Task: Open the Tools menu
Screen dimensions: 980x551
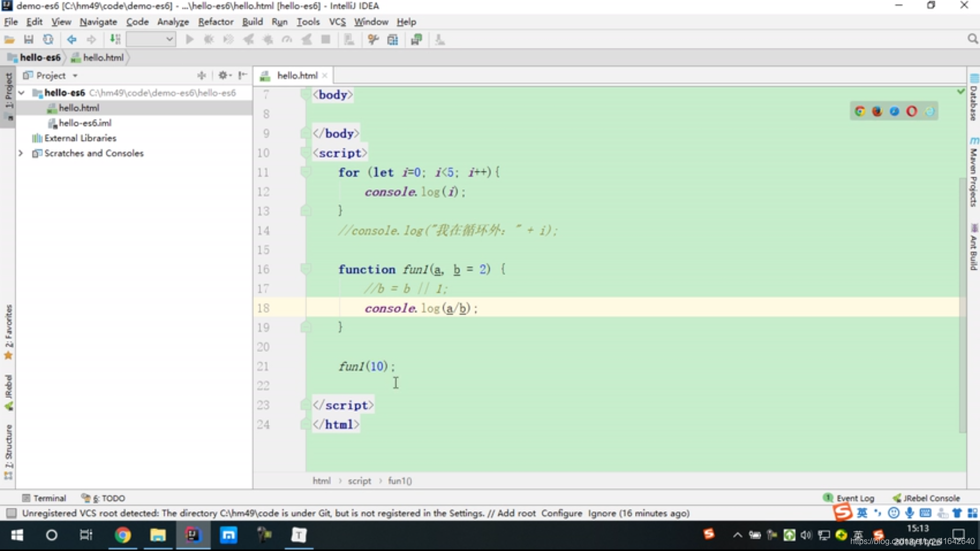Action: click(x=308, y=22)
